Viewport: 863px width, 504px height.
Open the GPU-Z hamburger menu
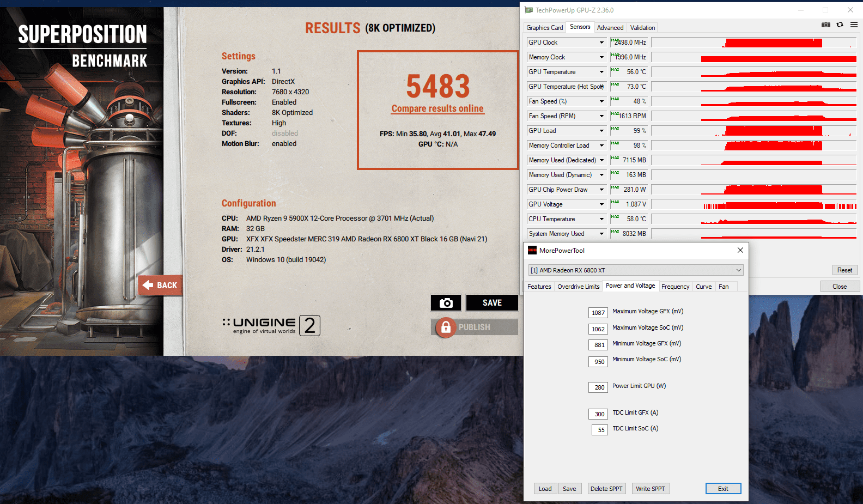pos(854,25)
